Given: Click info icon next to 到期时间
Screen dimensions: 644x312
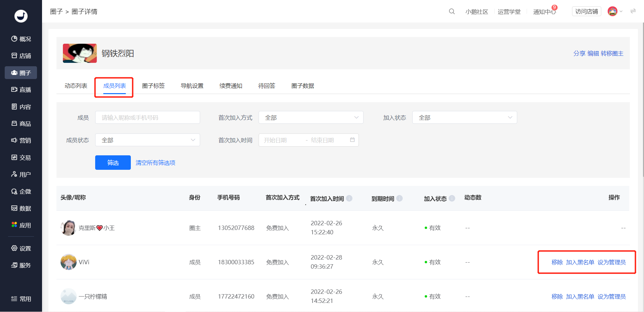Looking at the screenshot, I should coord(400,198).
